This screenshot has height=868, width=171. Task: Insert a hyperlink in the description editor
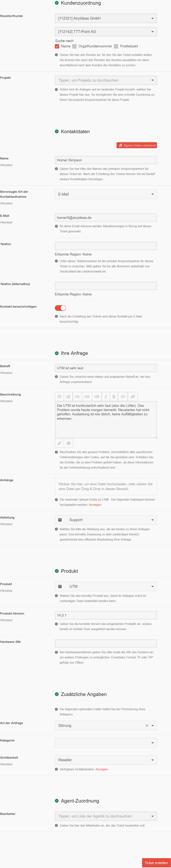pos(133,397)
